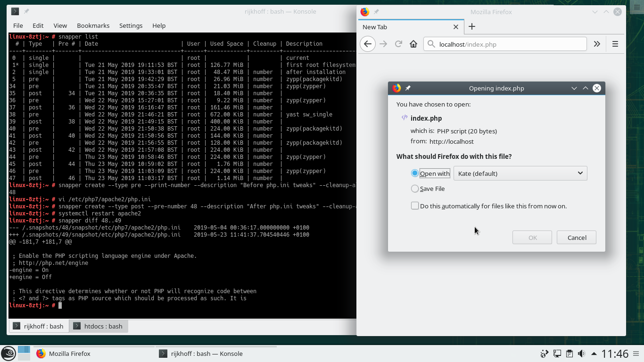The image size is (644, 362).
Task: Expand the Kate (default) application dropdown
Action: [520, 173]
